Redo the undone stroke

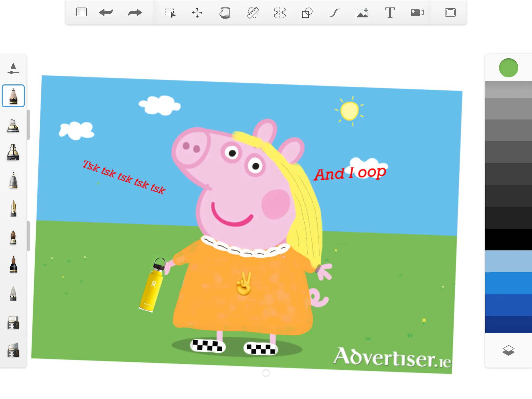135,12
